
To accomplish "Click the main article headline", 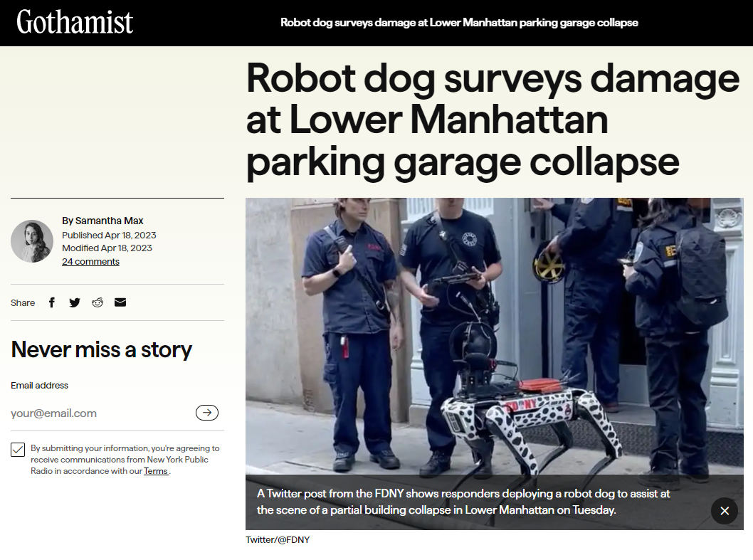I will [493, 120].
